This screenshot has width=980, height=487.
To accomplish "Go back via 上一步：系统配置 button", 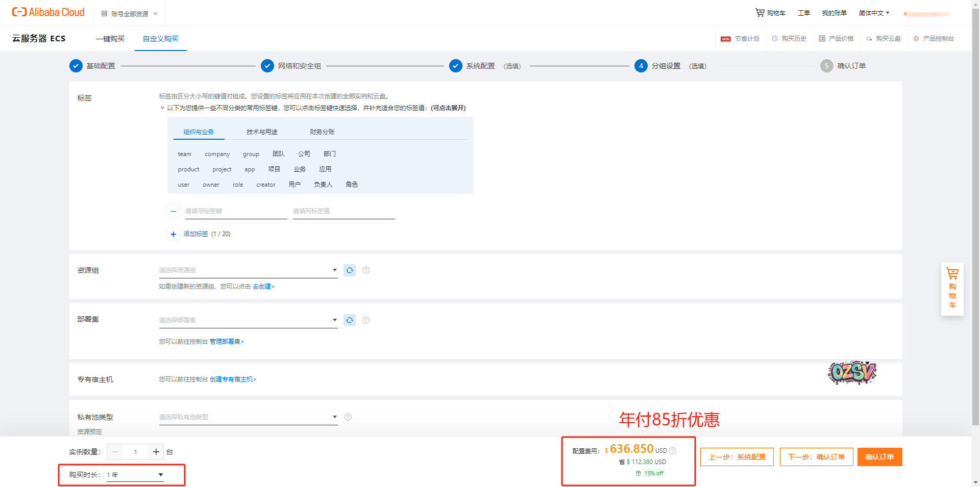I will coord(737,457).
